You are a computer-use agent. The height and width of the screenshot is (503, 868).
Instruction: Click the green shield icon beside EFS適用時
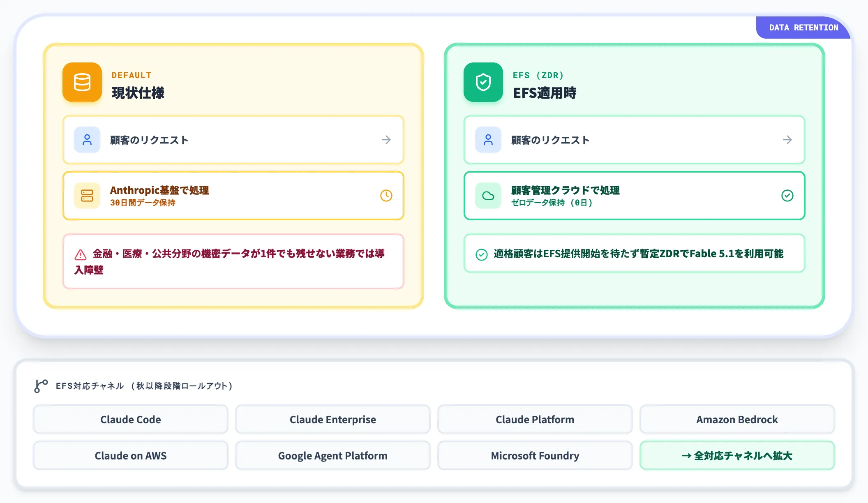(483, 82)
